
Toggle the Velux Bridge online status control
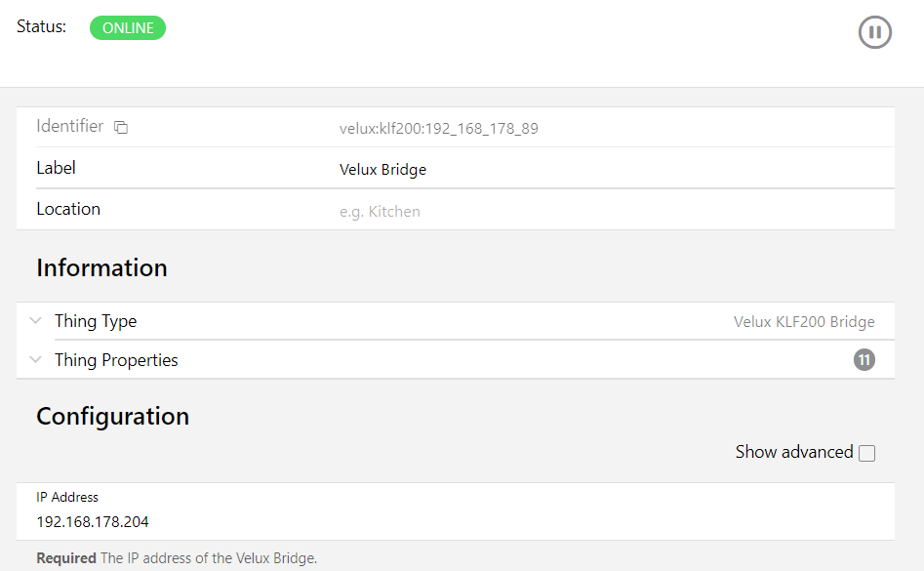pyautogui.click(x=127, y=27)
